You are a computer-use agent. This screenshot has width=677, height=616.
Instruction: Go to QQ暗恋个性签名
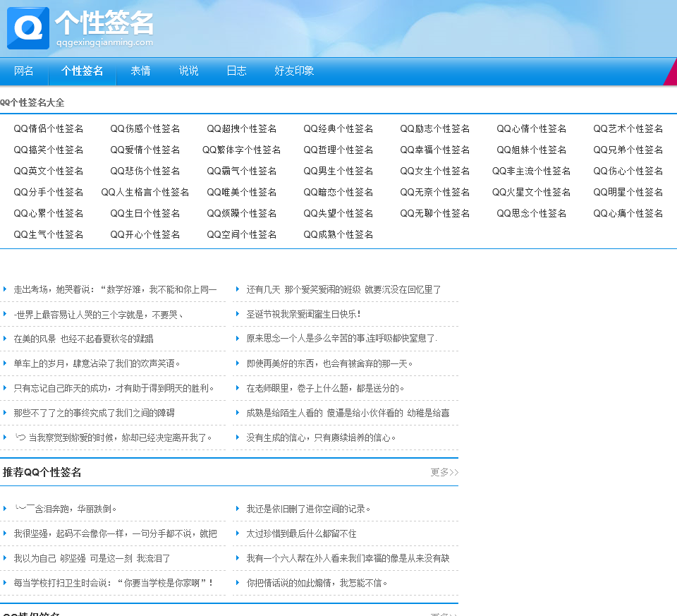338,192
